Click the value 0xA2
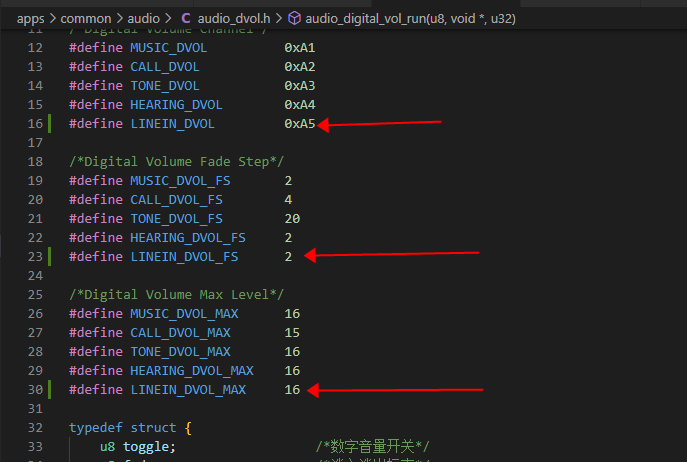Screen dimensions: 687x462 pos(300,67)
